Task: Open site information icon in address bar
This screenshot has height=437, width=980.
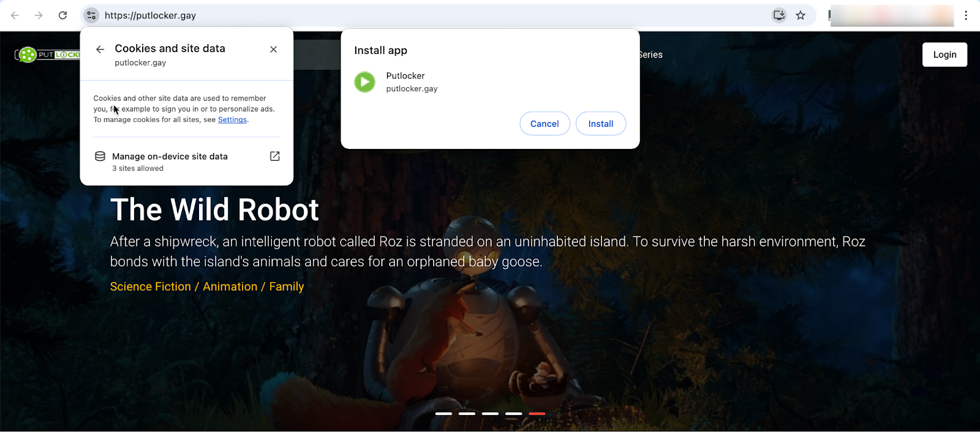Action: coord(91,15)
